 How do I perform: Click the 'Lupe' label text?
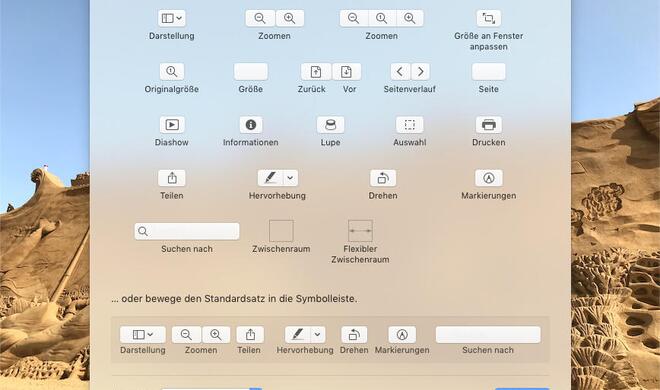pos(330,142)
